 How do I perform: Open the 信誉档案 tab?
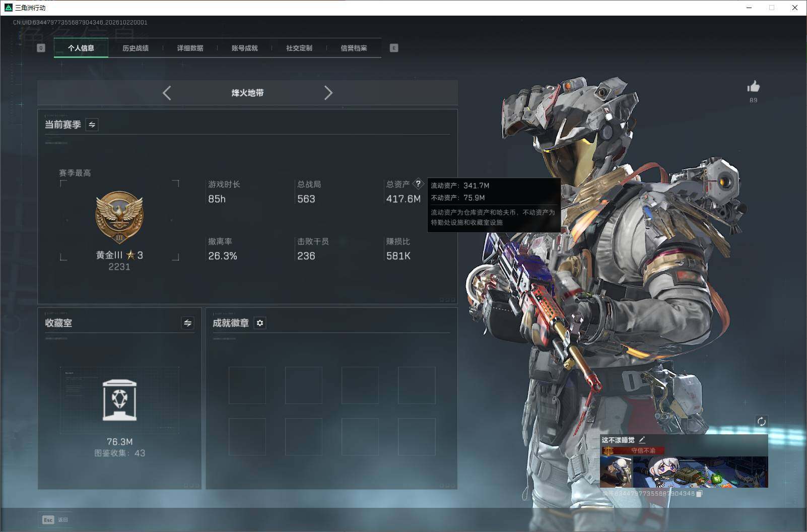pyautogui.click(x=354, y=48)
